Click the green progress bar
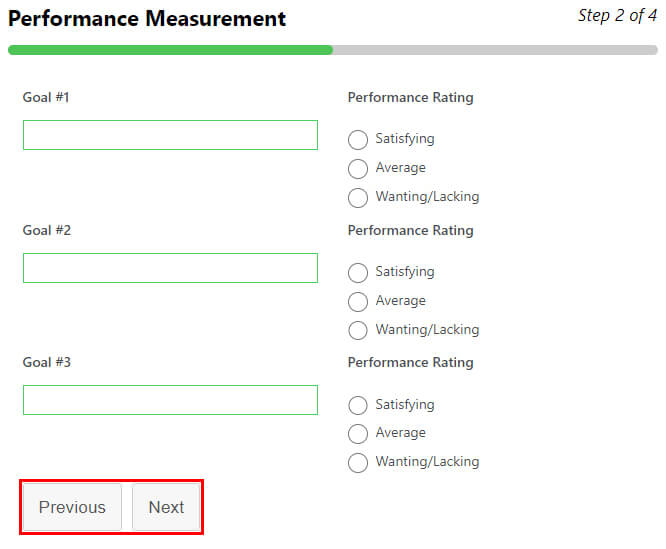The height and width of the screenshot is (549, 666). [x=170, y=50]
